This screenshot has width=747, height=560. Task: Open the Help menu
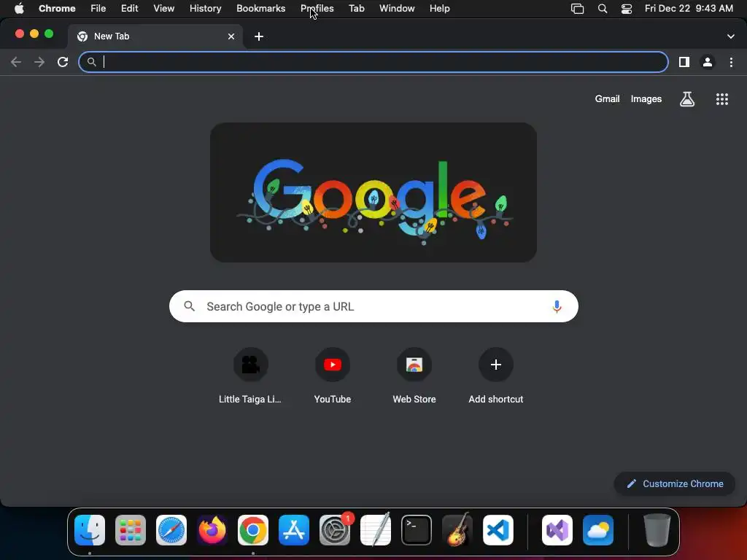(x=439, y=9)
